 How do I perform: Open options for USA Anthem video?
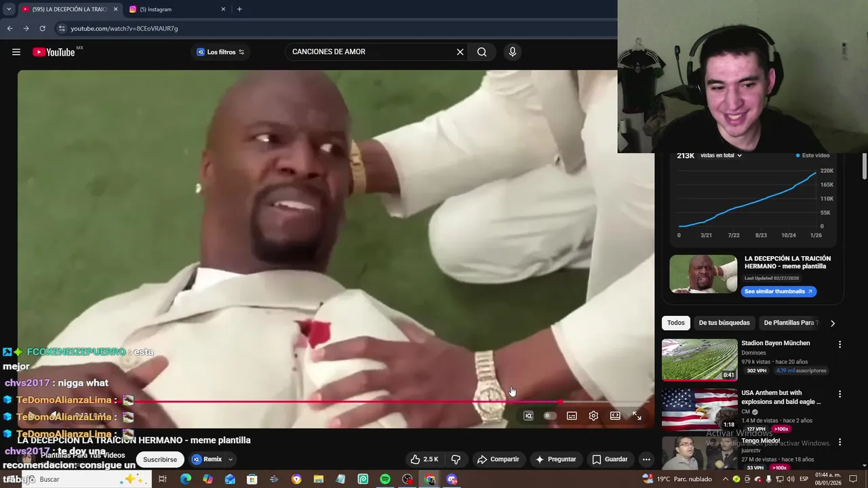click(x=840, y=394)
